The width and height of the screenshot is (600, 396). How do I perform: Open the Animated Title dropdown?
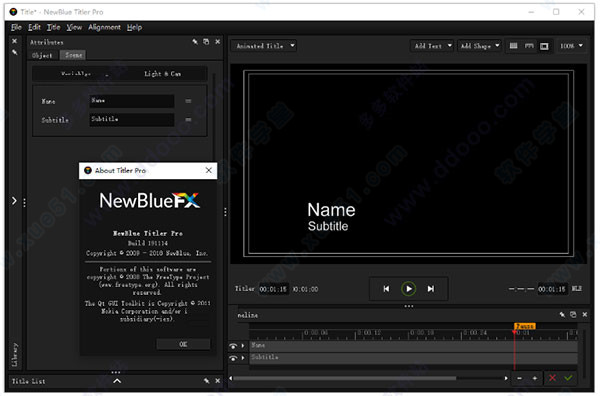pos(264,46)
